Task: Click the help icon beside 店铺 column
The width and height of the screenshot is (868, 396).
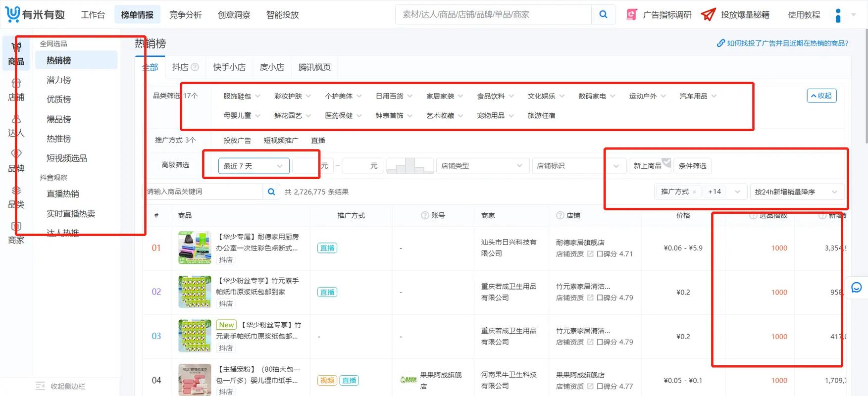Action: pos(560,215)
